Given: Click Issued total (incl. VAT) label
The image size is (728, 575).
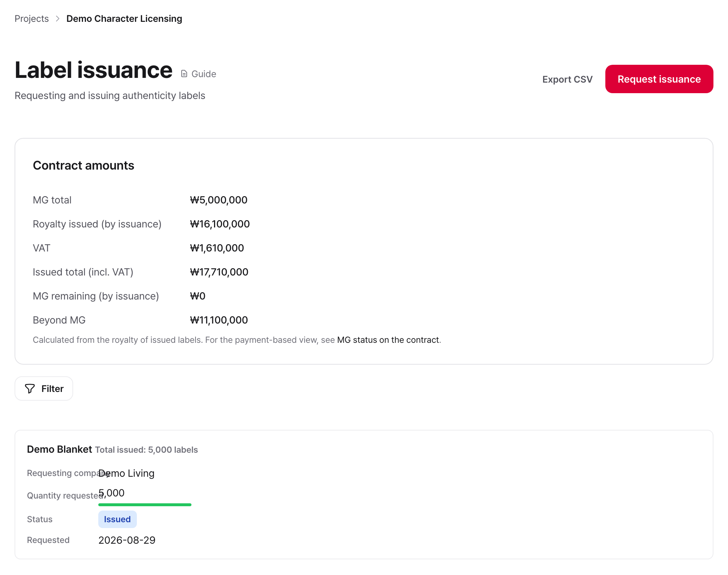Looking at the screenshot, I should pos(83,272).
